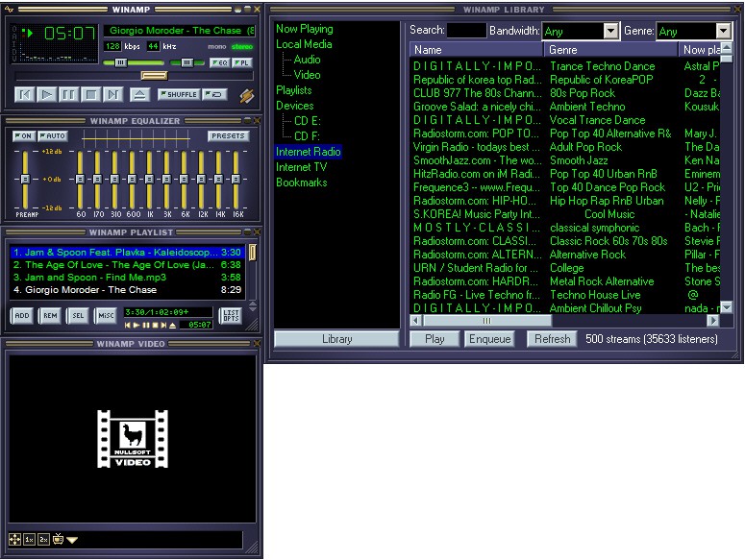This screenshot has height=560, width=745.
Task: Set video size to 2x
Action: (x=44, y=540)
